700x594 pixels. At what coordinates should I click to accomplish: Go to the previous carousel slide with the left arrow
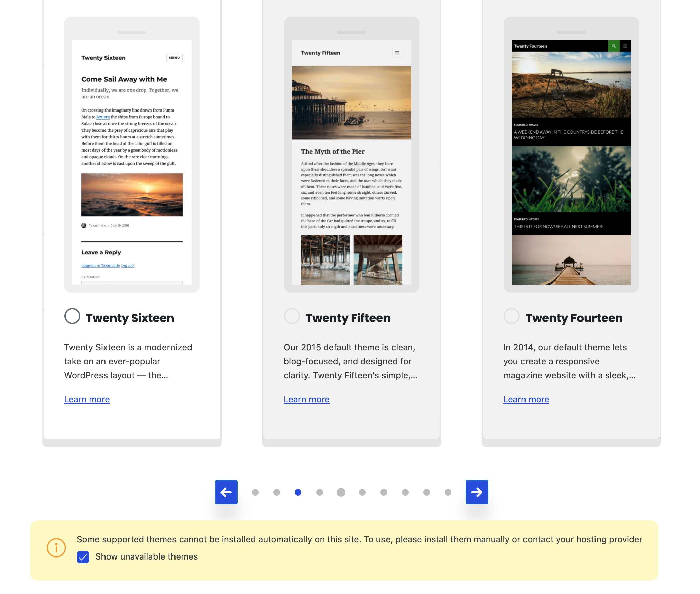[x=226, y=492]
